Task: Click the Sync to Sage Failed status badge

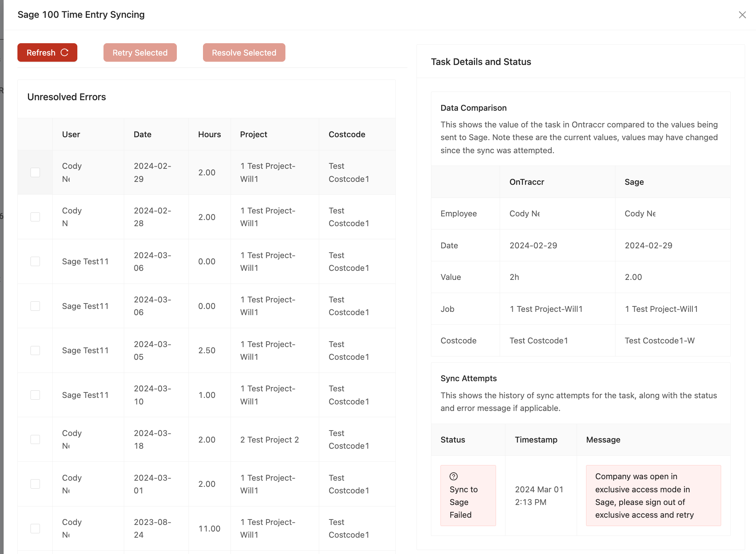Action: 468,496
